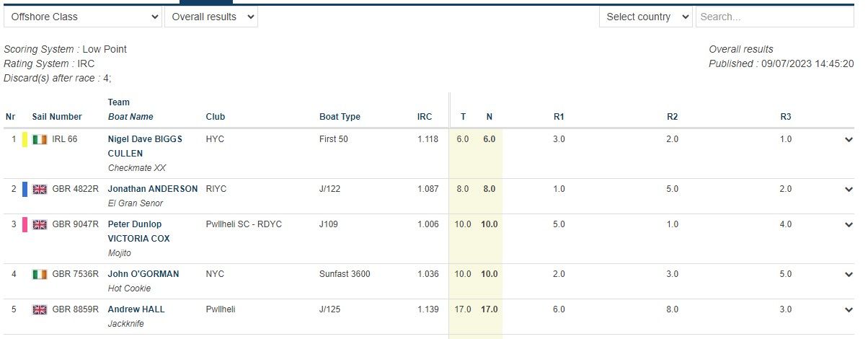
Task: Open the Offshore Class dropdown
Action: 83,17
